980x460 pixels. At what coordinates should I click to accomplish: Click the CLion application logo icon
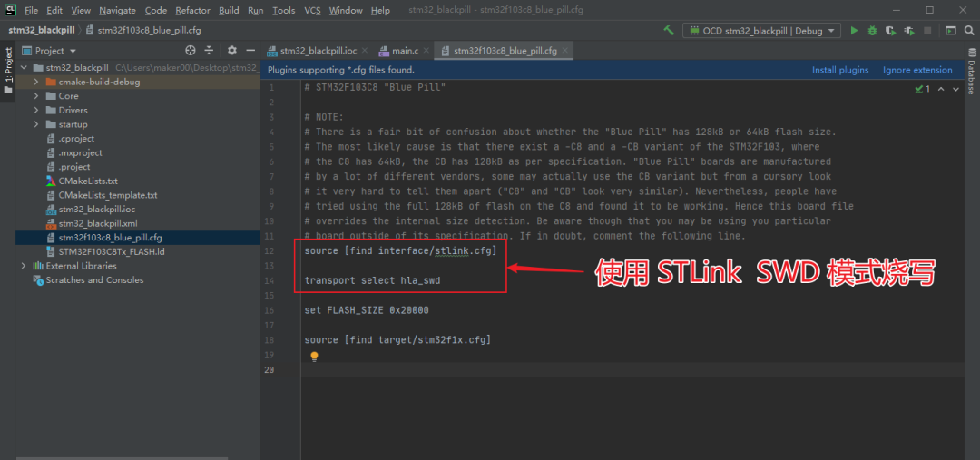click(10, 10)
